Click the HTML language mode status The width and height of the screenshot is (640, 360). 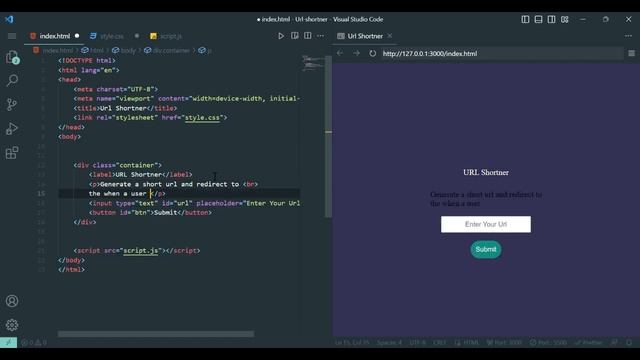click(467, 342)
